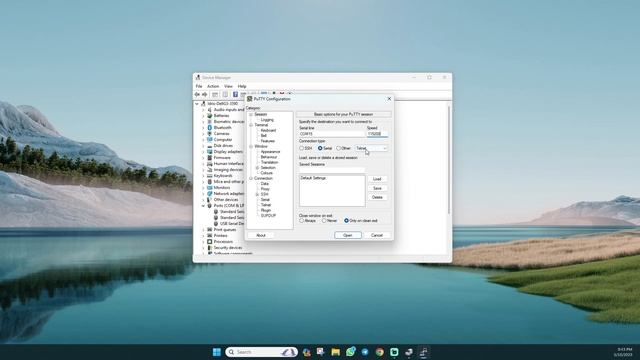
Task: Click the Firmware icon in Device Manager tree
Action: (209, 158)
